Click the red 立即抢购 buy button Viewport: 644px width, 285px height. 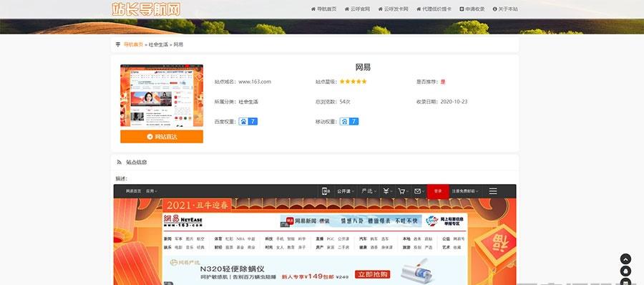coord(373,274)
